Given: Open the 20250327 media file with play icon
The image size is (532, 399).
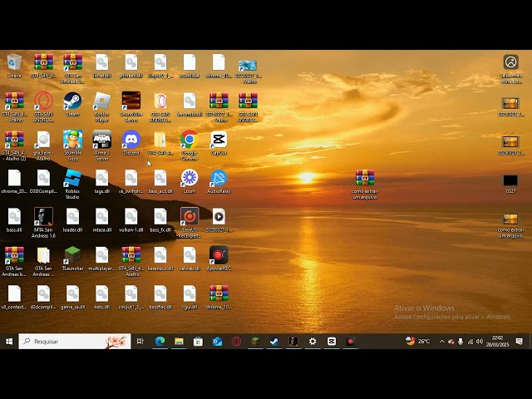Looking at the screenshot, I should 219,219.
